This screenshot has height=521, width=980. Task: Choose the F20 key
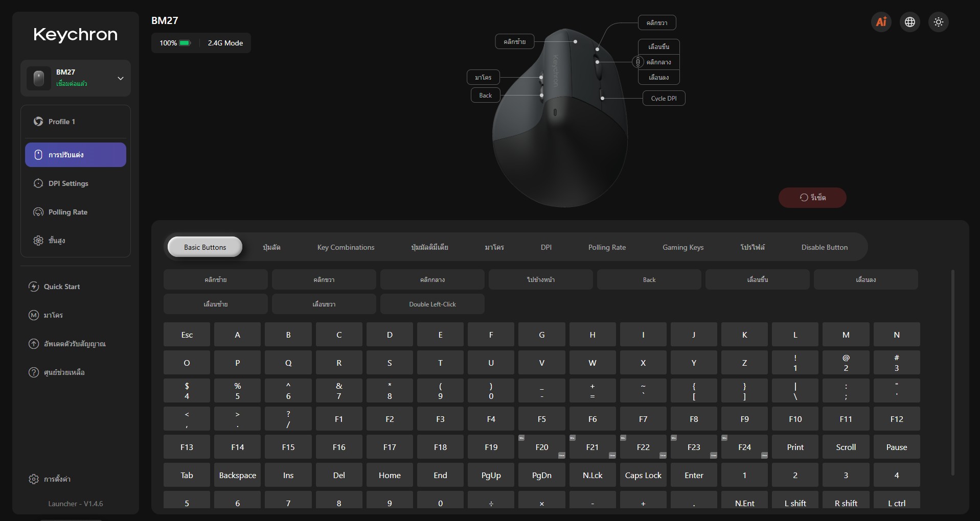click(542, 447)
